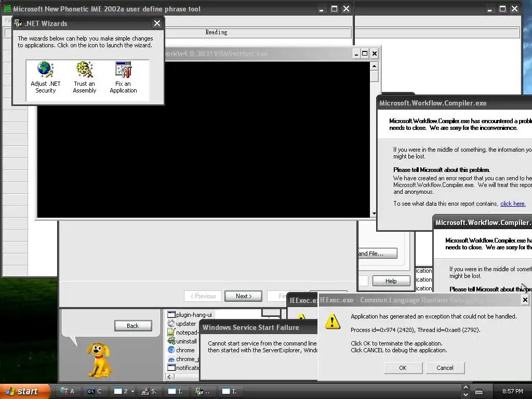Select the notepad file entry
This screenshot has width=532, height=399.
click(x=183, y=332)
